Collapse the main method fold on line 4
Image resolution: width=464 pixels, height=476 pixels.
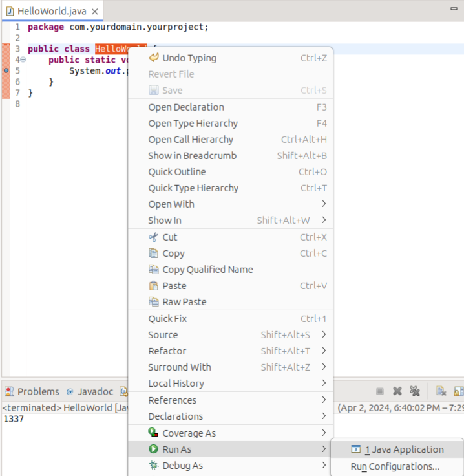23,59
